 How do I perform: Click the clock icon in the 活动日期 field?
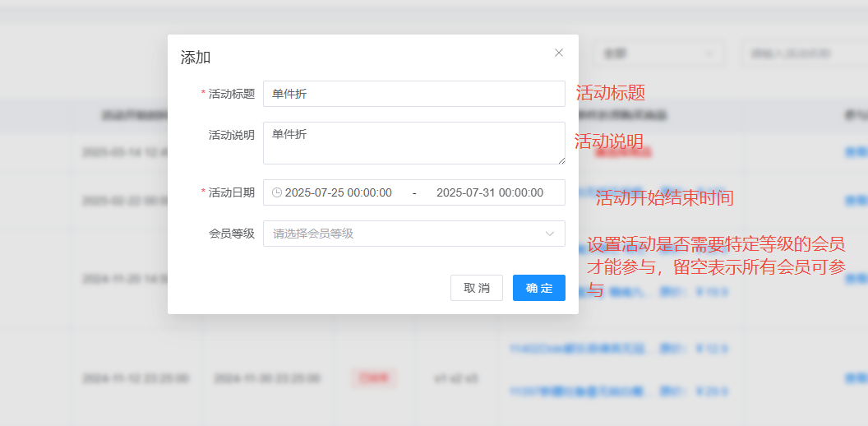[277, 192]
